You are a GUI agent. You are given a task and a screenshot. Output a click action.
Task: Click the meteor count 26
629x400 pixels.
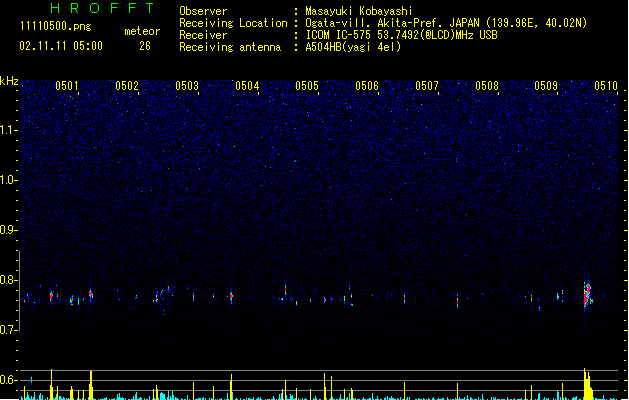point(145,46)
